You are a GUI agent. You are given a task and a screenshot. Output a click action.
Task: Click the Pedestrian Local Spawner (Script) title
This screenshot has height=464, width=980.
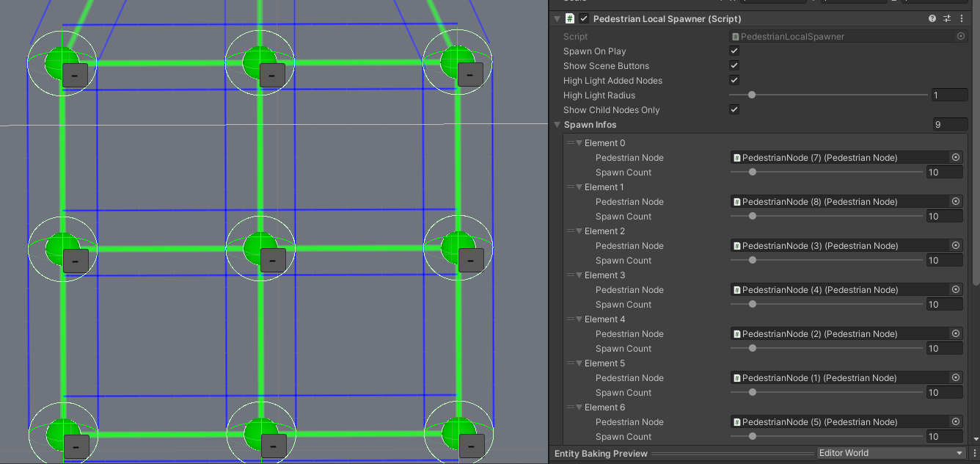[x=667, y=18]
